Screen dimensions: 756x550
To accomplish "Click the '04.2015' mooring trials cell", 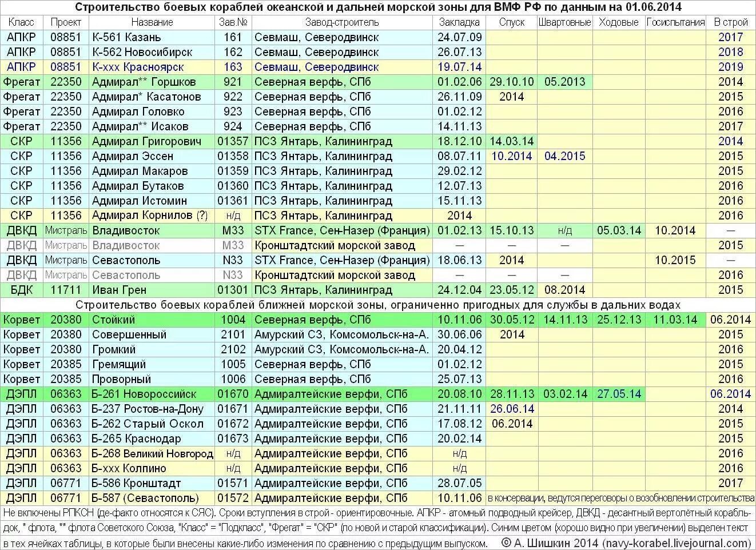I will (x=564, y=156).
